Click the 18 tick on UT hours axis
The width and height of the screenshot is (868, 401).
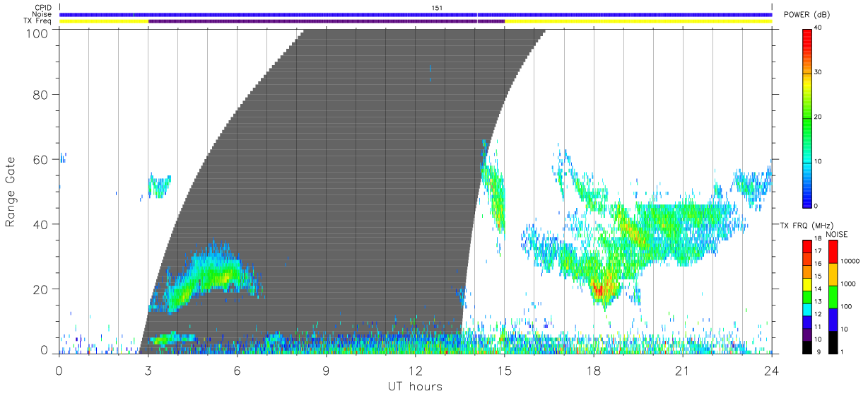[593, 371]
